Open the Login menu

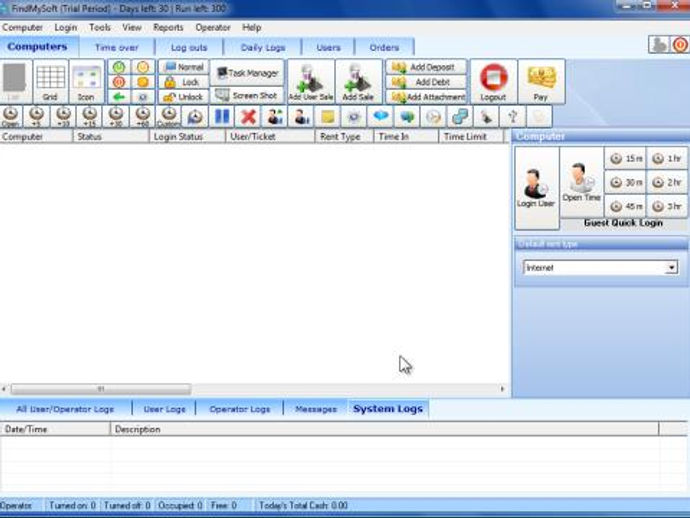66,27
